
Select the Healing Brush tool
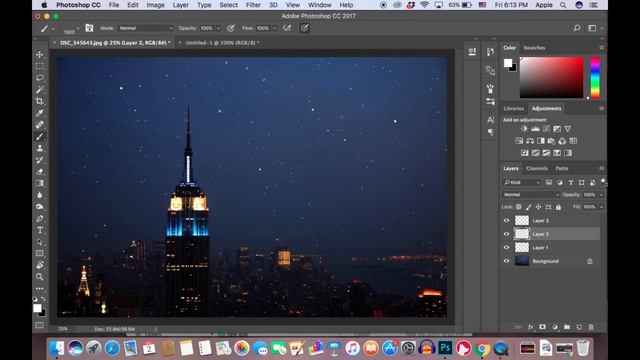tap(40, 124)
